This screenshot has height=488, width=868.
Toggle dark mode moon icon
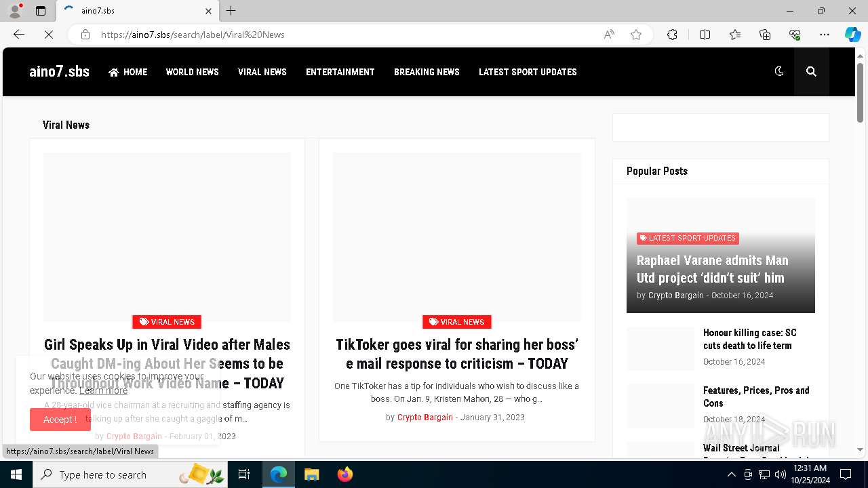click(779, 71)
